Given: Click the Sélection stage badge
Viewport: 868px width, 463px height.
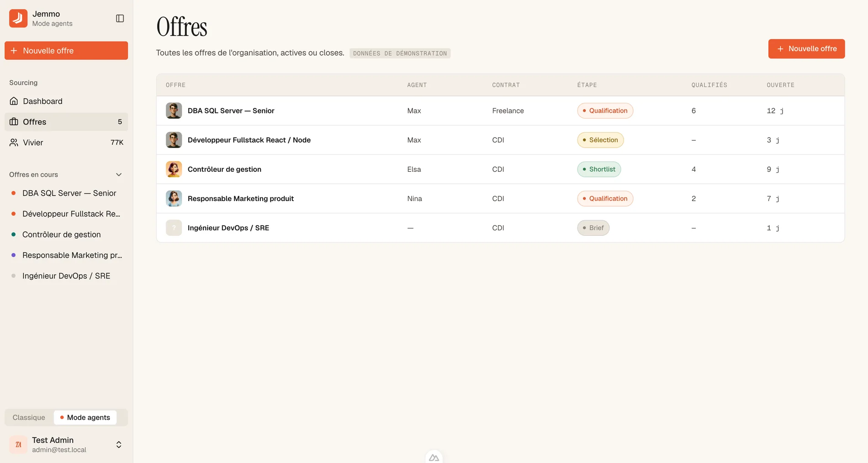Looking at the screenshot, I should coord(600,140).
